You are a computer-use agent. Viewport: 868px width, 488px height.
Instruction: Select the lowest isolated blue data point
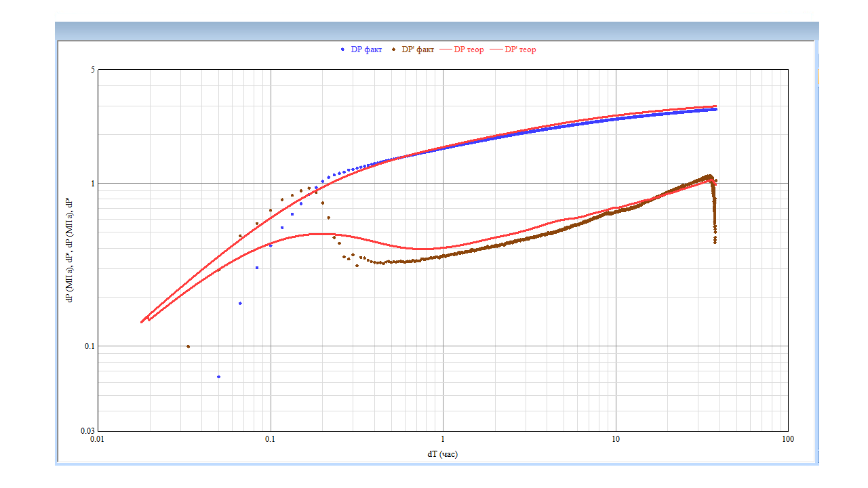tap(218, 377)
